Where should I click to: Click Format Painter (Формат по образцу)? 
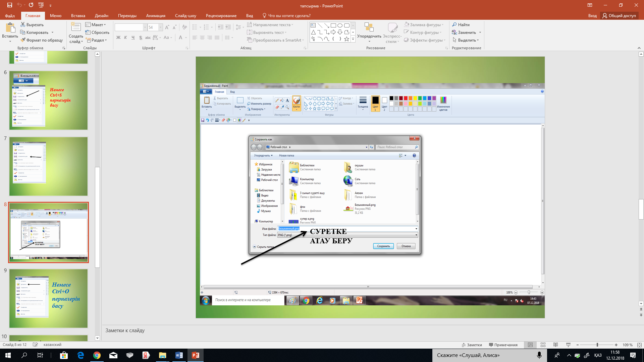(x=42, y=40)
